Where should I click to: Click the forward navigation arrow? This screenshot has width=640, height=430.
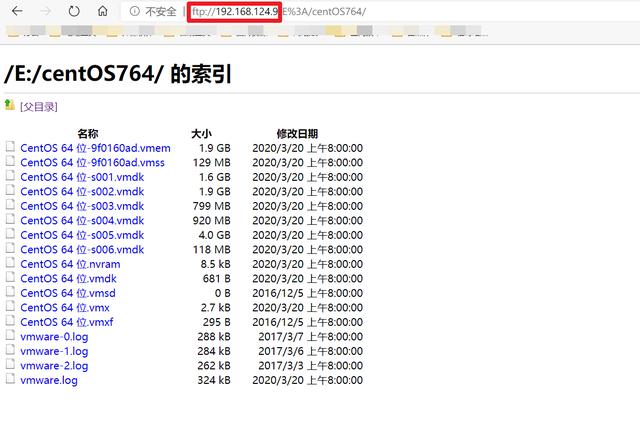click(45, 11)
